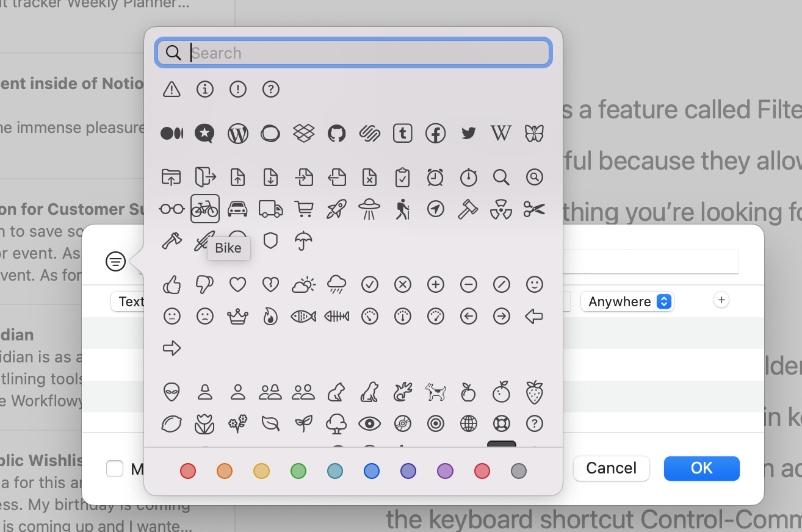Choose the gray color swatch

[518, 471]
